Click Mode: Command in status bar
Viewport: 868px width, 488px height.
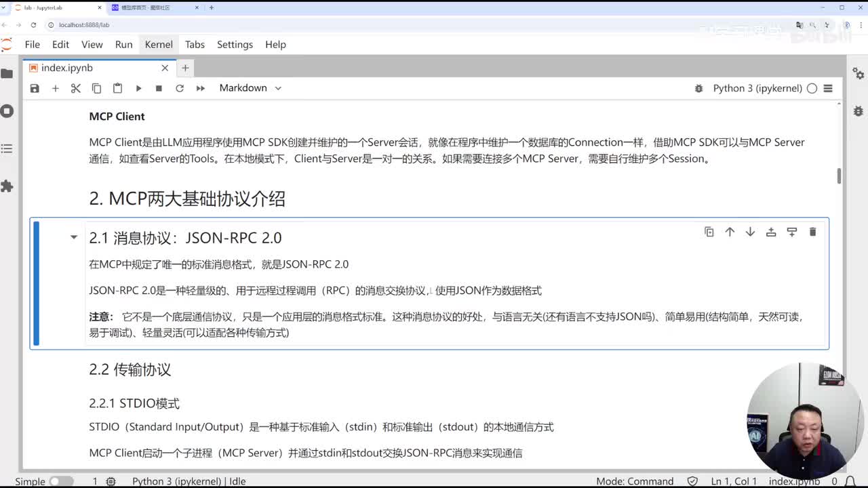[x=635, y=481]
